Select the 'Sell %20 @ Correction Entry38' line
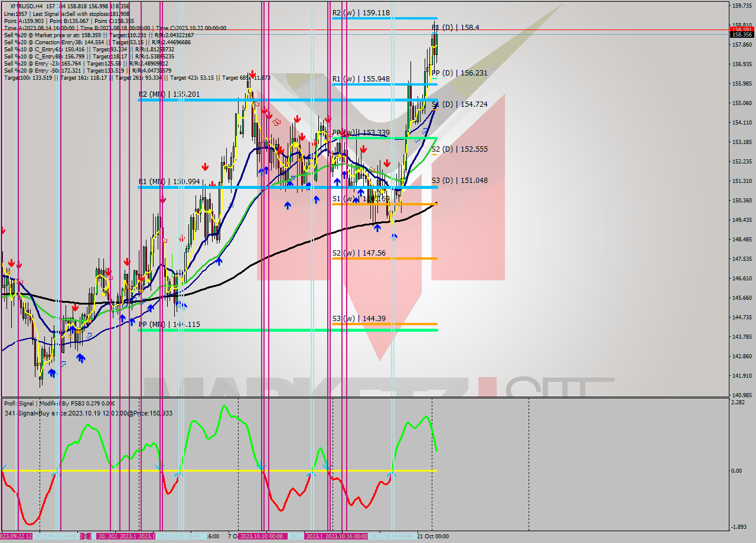This screenshot has height=543, width=756. click(97, 42)
